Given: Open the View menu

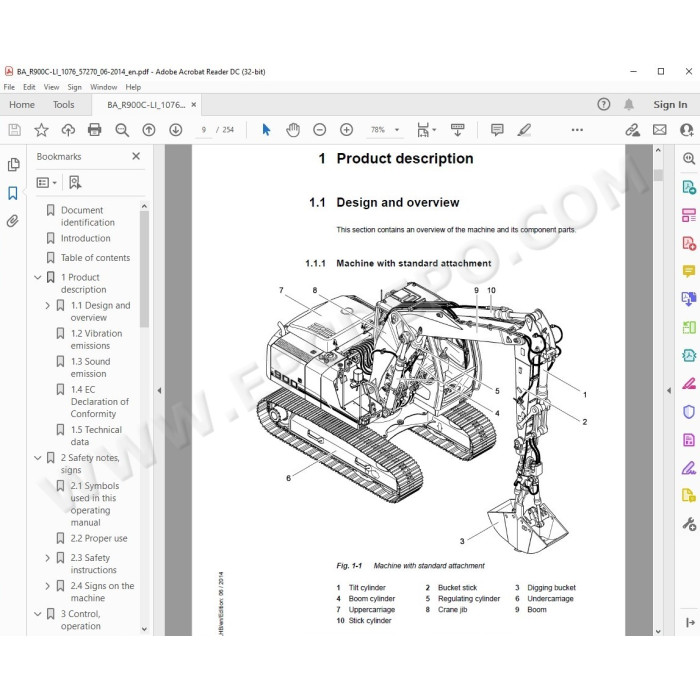Looking at the screenshot, I should point(51,87).
